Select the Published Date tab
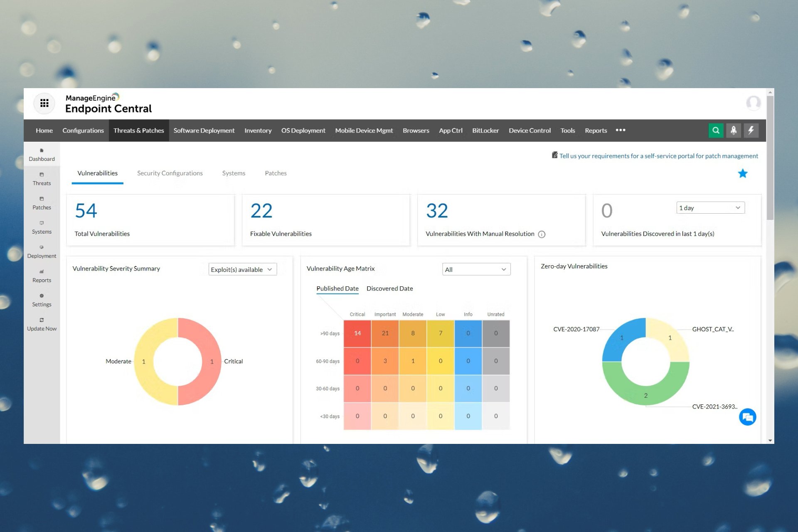This screenshot has height=532, width=798. tap(337, 288)
